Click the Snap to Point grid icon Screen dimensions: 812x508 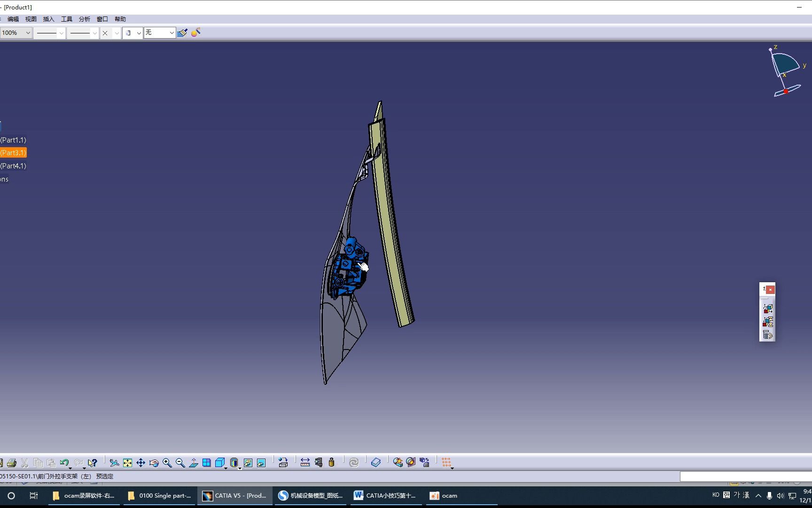[x=446, y=463]
